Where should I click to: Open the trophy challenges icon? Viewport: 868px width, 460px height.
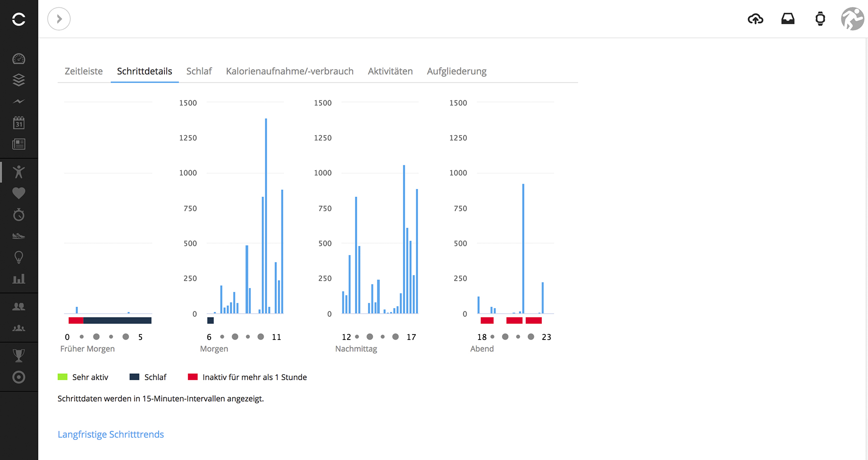[19, 355]
